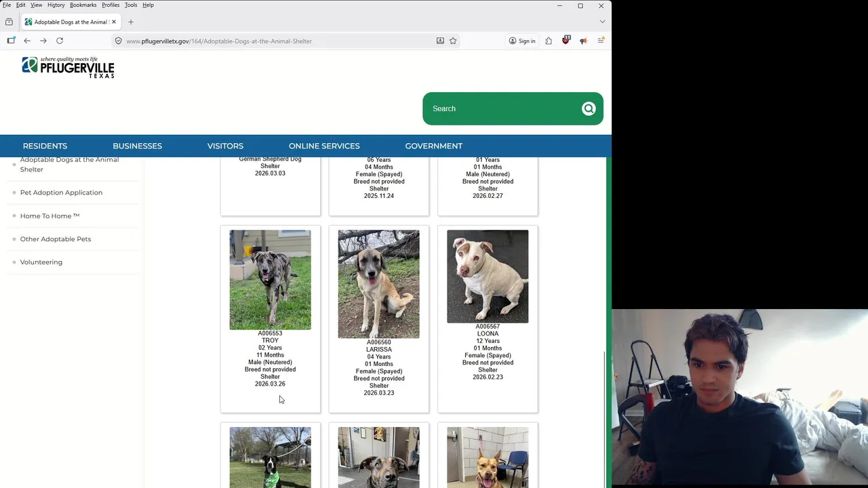
Task: Open Other Adoptable Pets sidebar link
Action: pos(56,239)
